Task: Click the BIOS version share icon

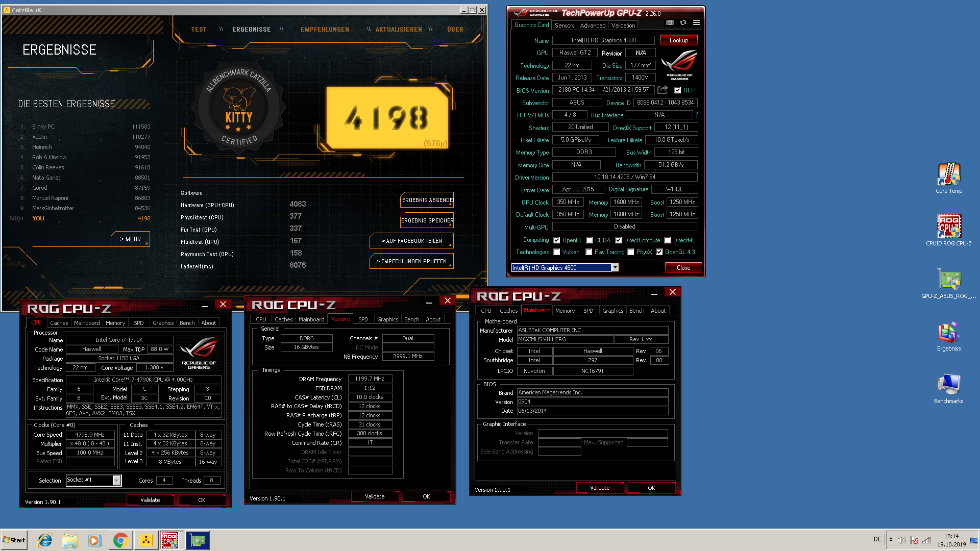Action: [x=663, y=90]
